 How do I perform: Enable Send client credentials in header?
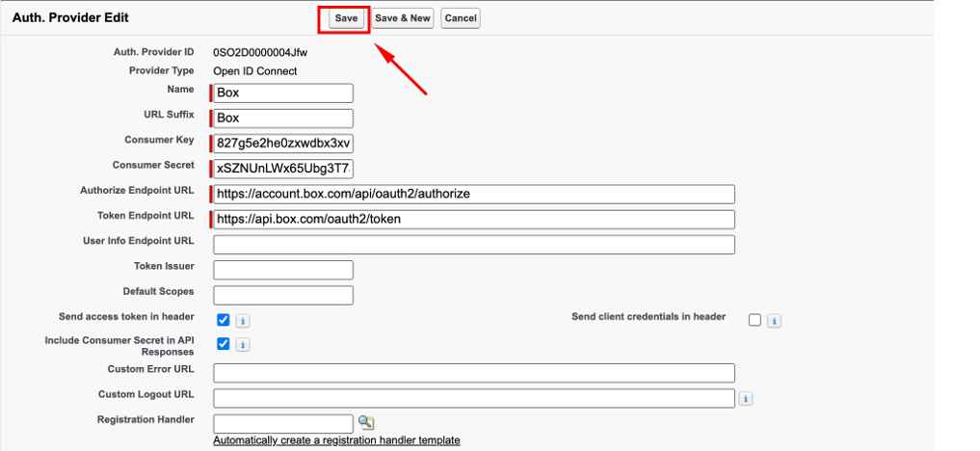[755, 320]
